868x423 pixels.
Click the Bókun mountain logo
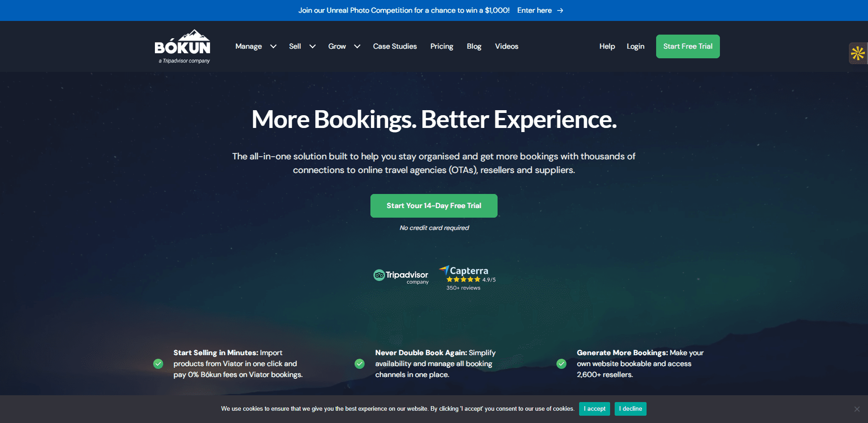click(182, 46)
